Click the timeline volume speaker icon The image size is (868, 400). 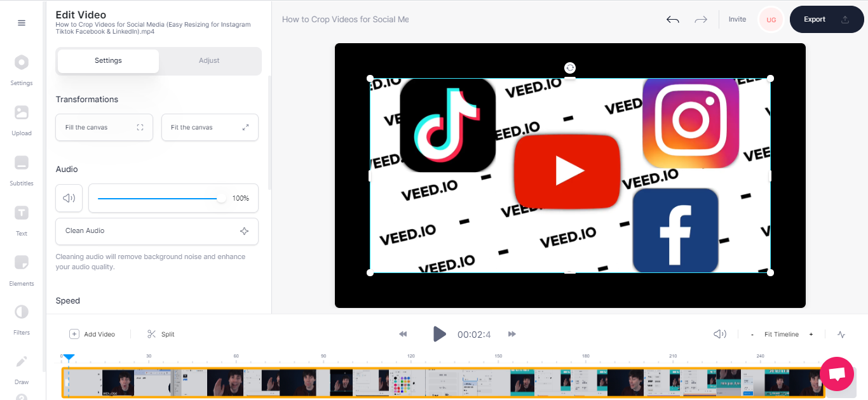coord(719,334)
